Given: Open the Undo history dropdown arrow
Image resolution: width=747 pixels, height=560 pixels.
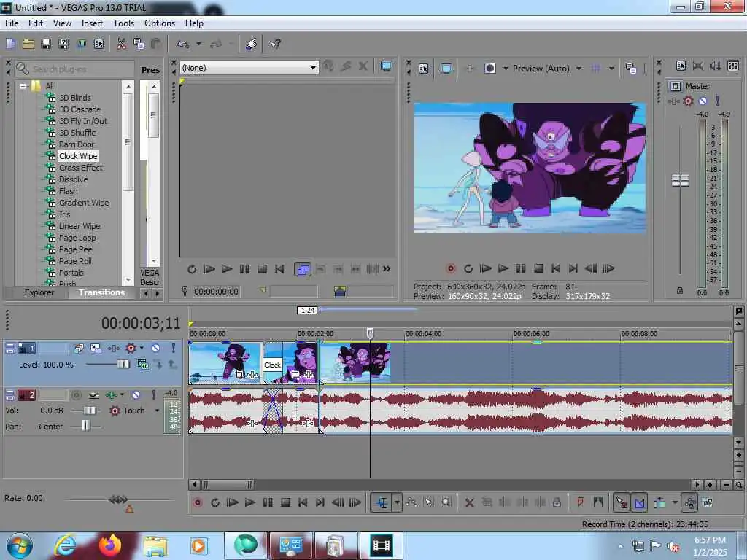Looking at the screenshot, I should pos(198,44).
